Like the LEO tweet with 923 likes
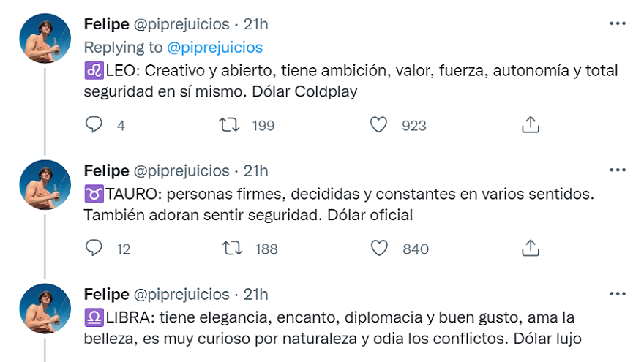 click(378, 125)
